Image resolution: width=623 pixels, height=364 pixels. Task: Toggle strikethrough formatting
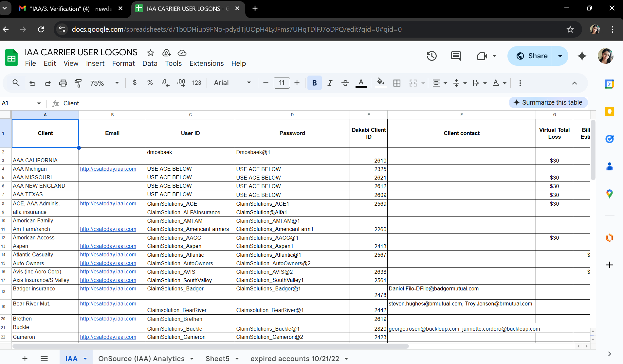coord(345,83)
